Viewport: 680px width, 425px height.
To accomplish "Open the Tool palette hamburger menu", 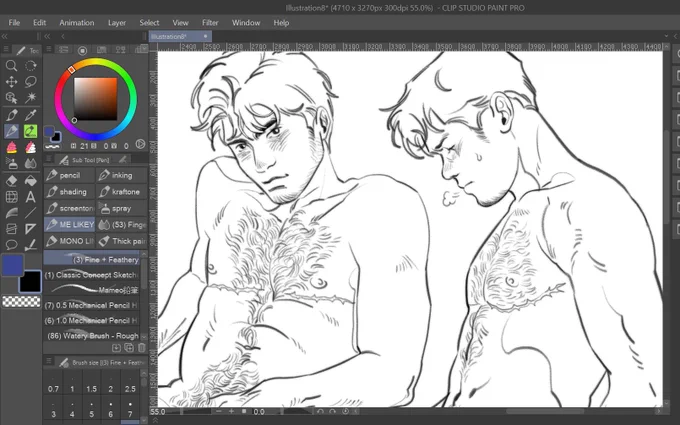I will click(x=6, y=50).
